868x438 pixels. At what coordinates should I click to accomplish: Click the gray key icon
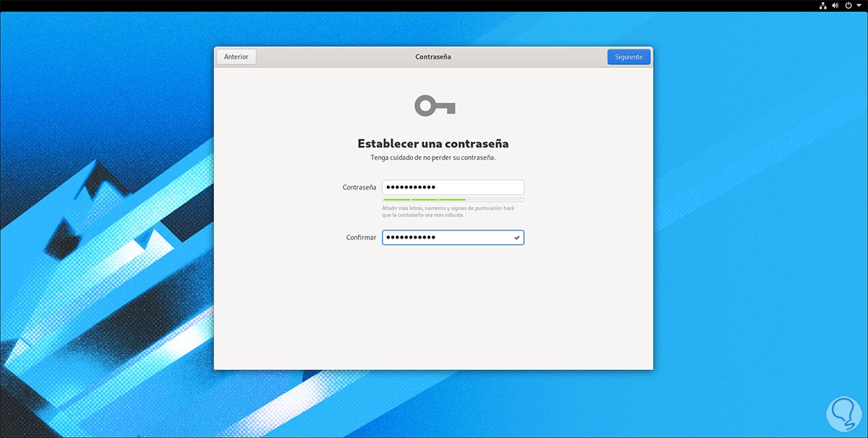pyautogui.click(x=434, y=107)
